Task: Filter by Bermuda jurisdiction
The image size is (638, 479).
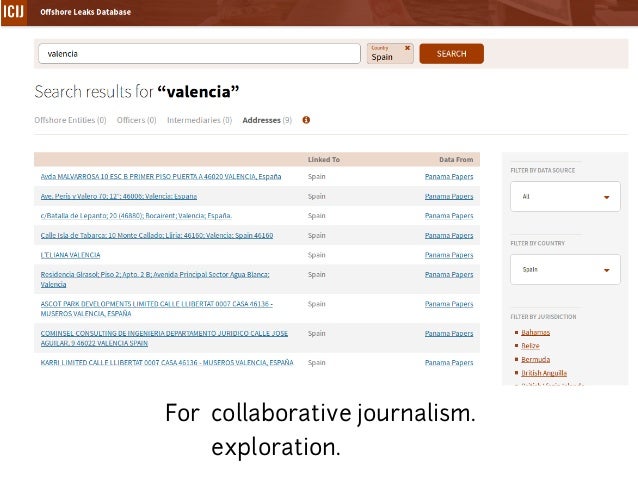Action: [x=534, y=359]
